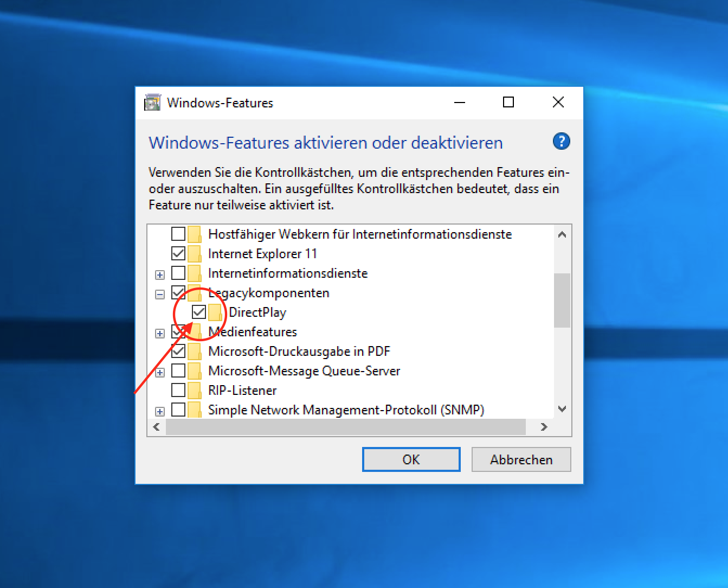Select the Legacykomponenten row label
728x588 pixels.
(x=269, y=293)
